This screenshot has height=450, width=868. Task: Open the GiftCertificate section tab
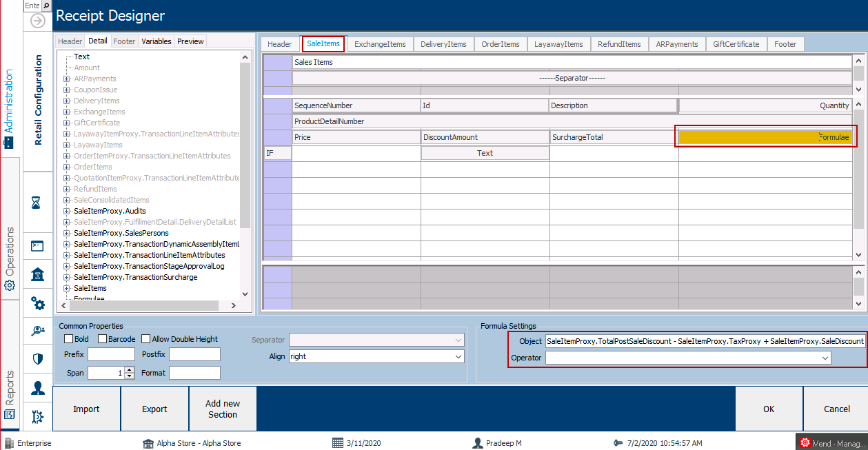[x=736, y=44]
